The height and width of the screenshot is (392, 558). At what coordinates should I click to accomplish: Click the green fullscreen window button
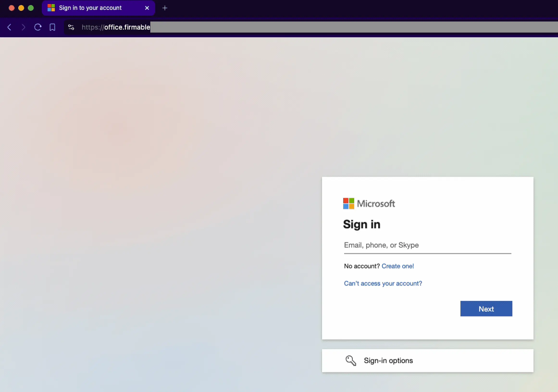31,8
